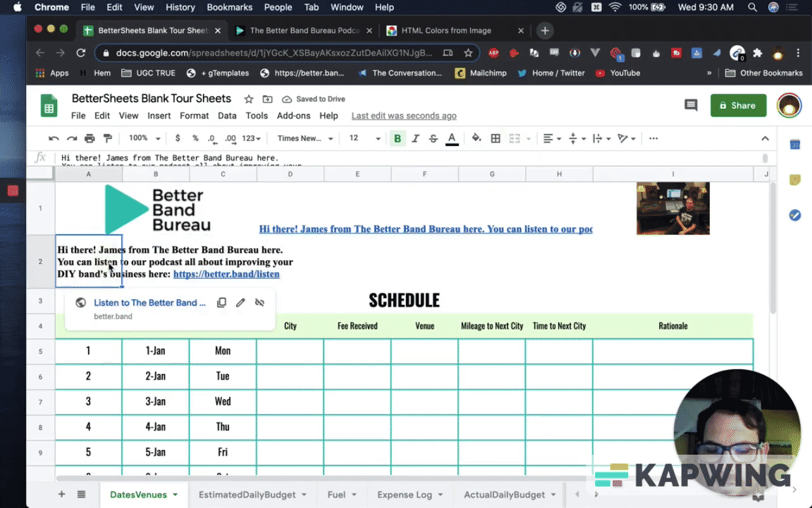Open Google Calendar side panel
This screenshot has height=508, width=812.
[x=795, y=145]
